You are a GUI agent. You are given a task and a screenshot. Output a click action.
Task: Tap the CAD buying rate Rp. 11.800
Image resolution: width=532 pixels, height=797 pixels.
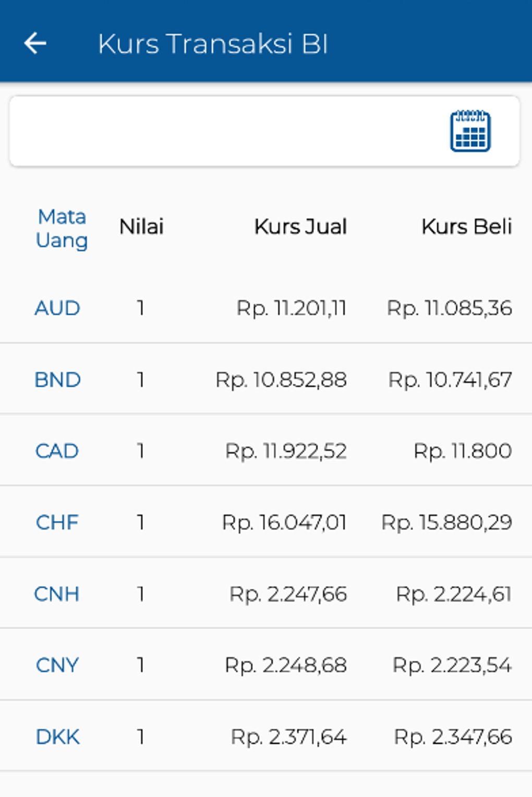462,451
